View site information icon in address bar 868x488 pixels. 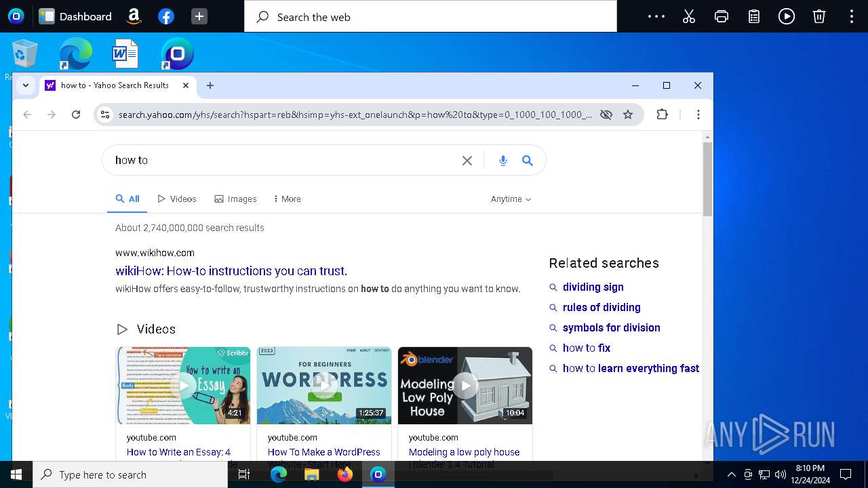tap(105, 115)
